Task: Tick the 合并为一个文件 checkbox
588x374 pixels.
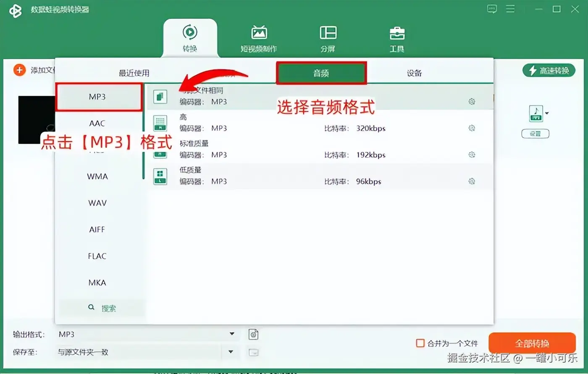Action: click(420, 343)
